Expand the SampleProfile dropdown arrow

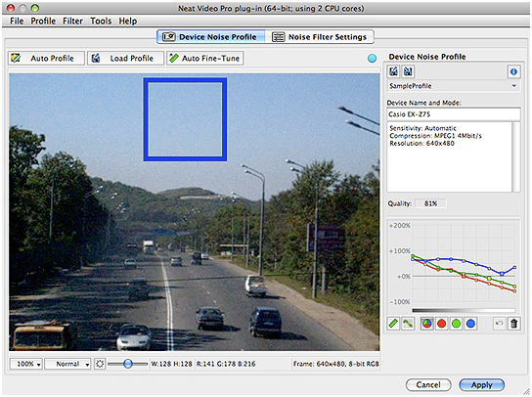[514, 86]
